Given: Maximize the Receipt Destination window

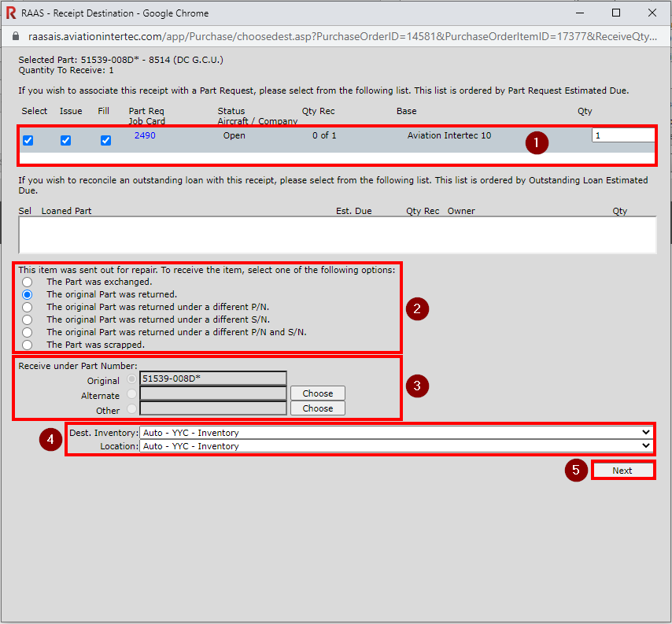Looking at the screenshot, I should [616, 13].
